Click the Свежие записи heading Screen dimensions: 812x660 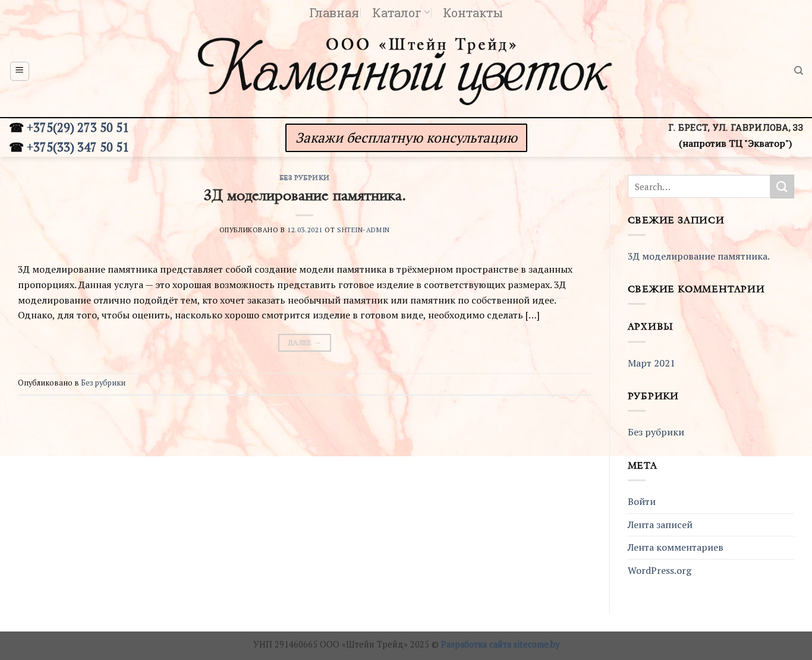click(x=676, y=220)
